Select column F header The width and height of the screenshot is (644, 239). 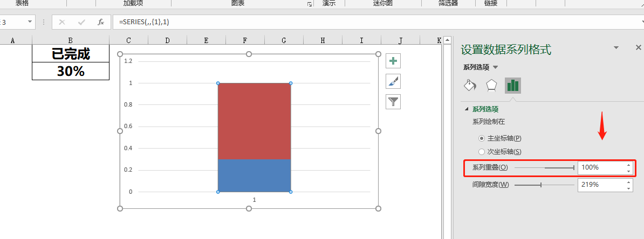[x=245, y=40]
